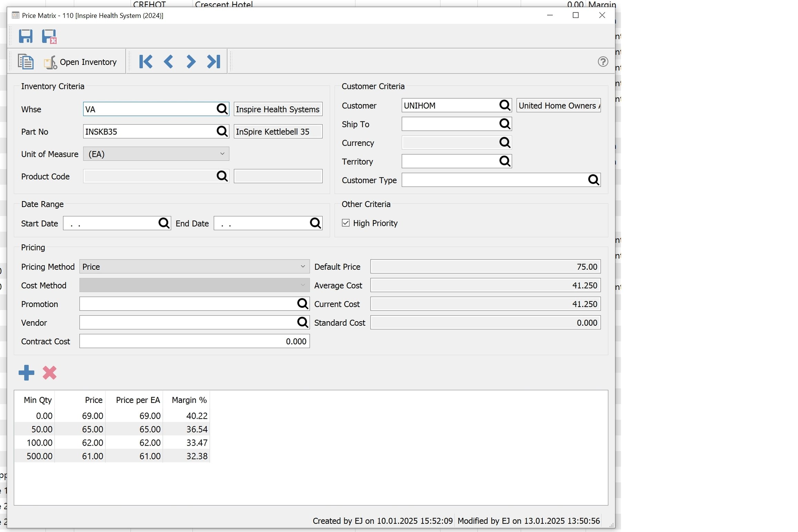
Task: Add a price break with plus icon
Action: click(x=26, y=373)
